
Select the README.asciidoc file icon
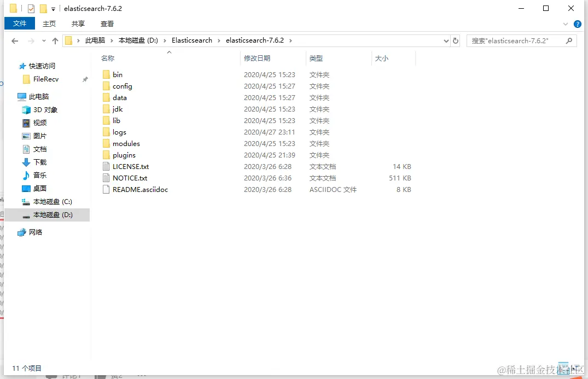106,190
